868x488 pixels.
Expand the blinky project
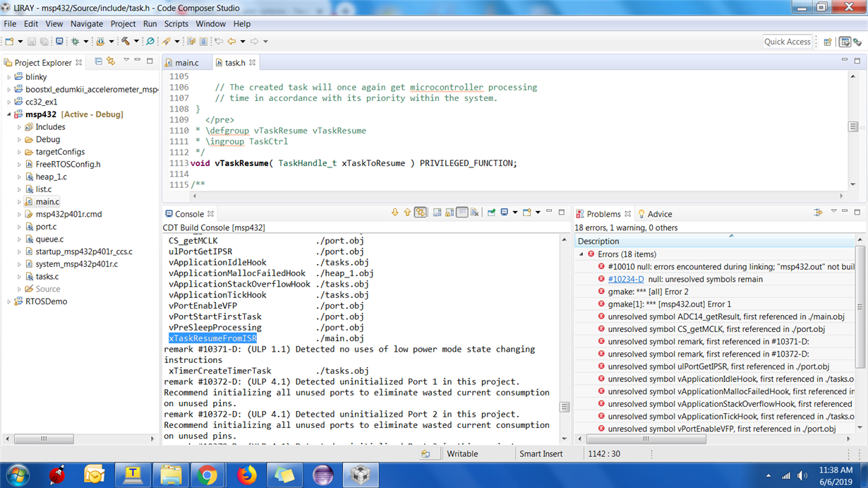click(x=9, y=77)
